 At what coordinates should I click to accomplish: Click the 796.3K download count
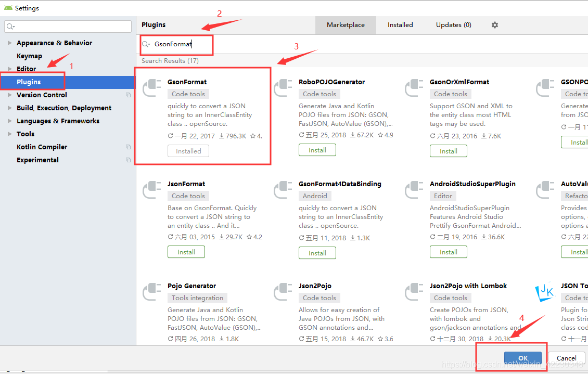coord(233,136)
